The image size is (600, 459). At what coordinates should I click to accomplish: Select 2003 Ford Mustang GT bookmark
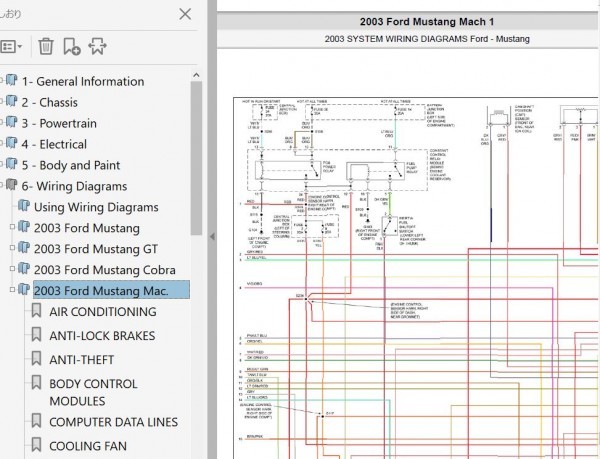coord(96,249)
